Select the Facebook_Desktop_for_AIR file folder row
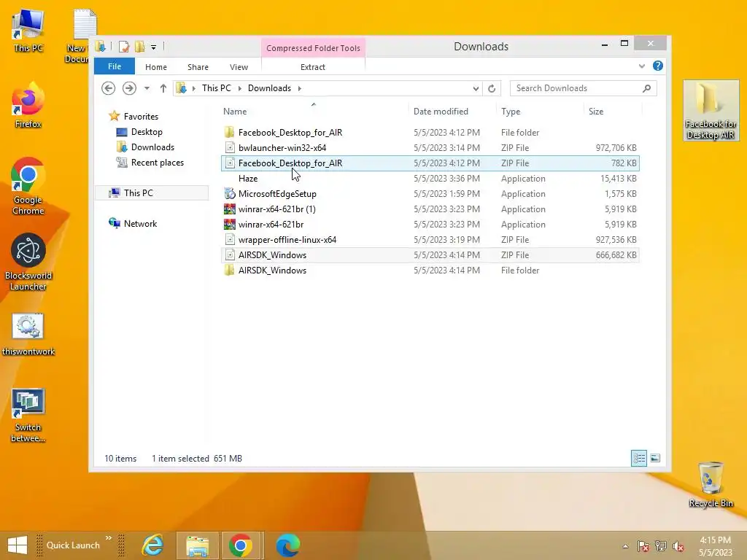Screen dimensions: 747x560 (x=430, y=133)
